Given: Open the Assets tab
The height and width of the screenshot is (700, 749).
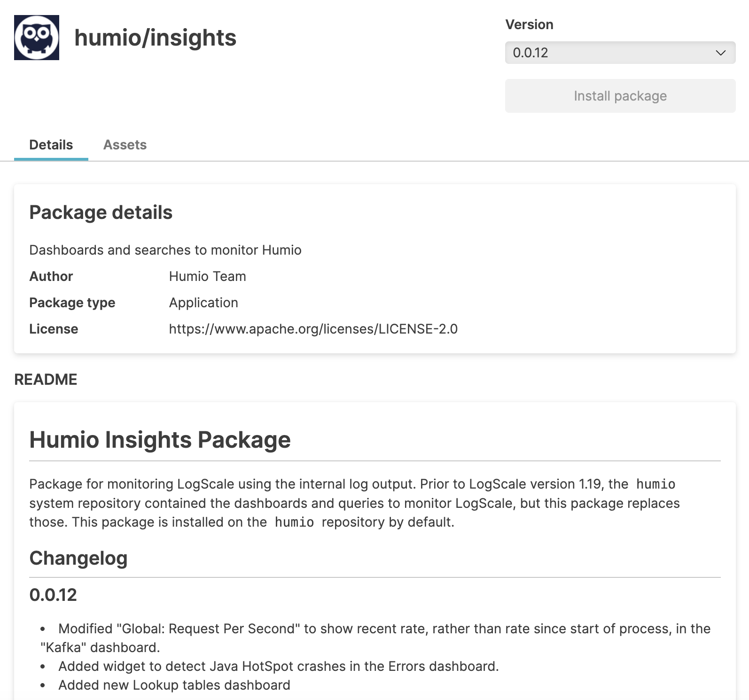Looking at the screenshot, I should pyautogui.click(x=125, y=145).
